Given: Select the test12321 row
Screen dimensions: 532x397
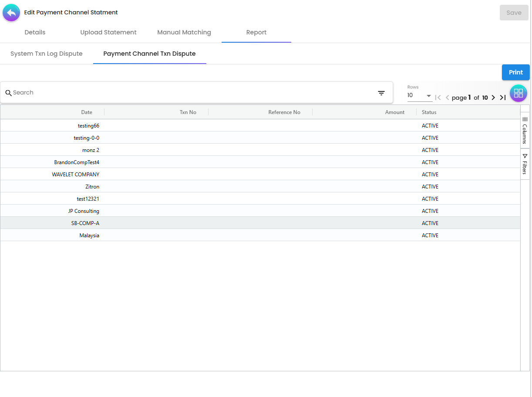Looking at the screenshot, I should (x=260, y=198).
